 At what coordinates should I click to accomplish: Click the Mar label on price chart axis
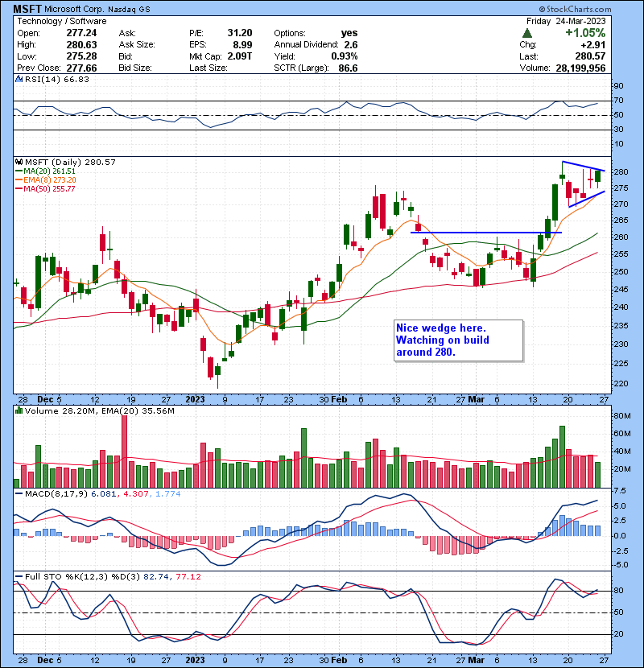click(476, 400)
